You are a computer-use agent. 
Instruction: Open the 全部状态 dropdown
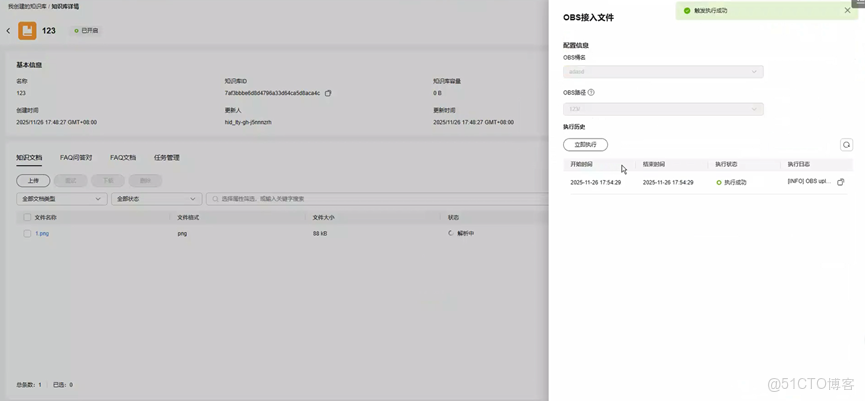(x=157, y=199)
